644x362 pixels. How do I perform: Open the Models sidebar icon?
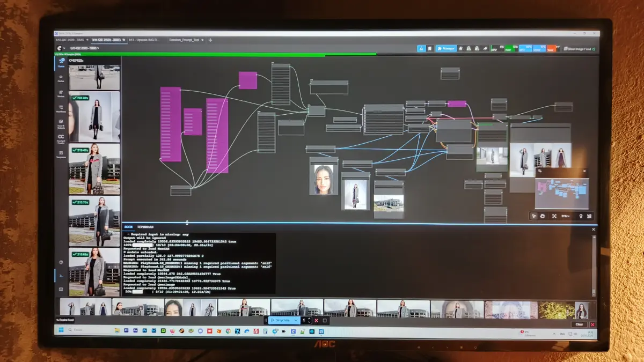pos(61,93)
